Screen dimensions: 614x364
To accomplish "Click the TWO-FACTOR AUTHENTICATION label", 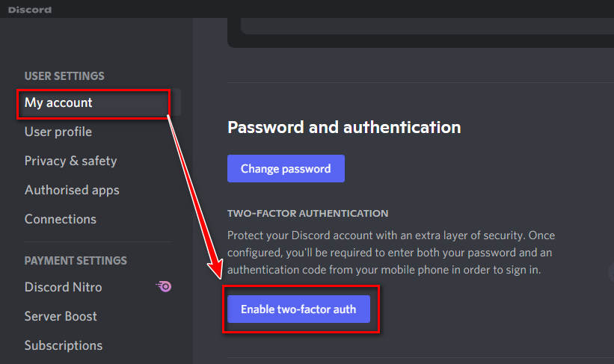I will 308,214.
